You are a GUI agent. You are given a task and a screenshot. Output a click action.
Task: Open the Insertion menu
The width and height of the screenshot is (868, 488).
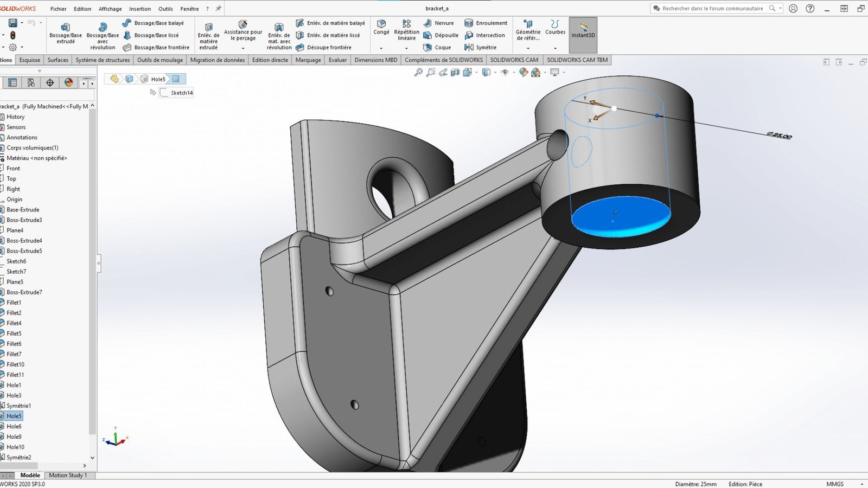coord(140,9)
